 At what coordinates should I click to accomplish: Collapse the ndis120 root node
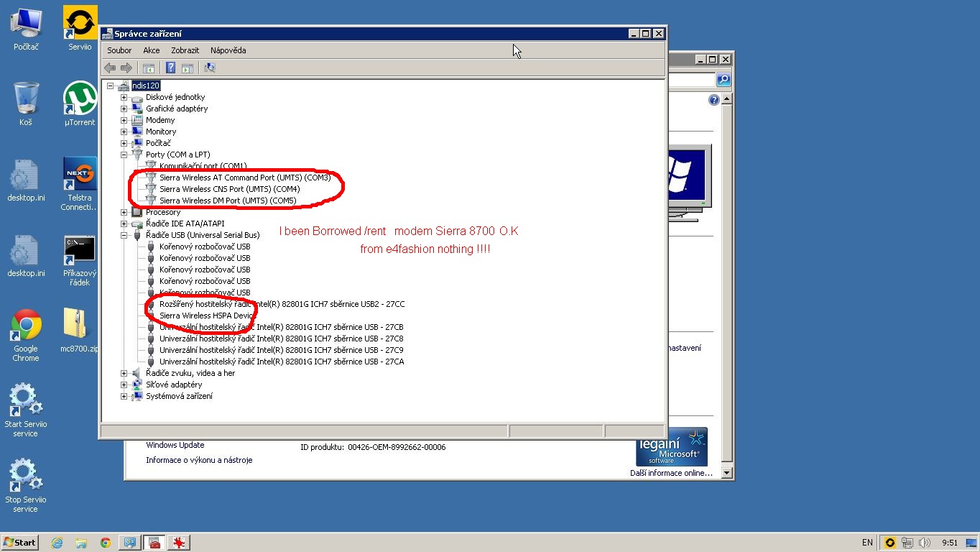pos(111,86)
